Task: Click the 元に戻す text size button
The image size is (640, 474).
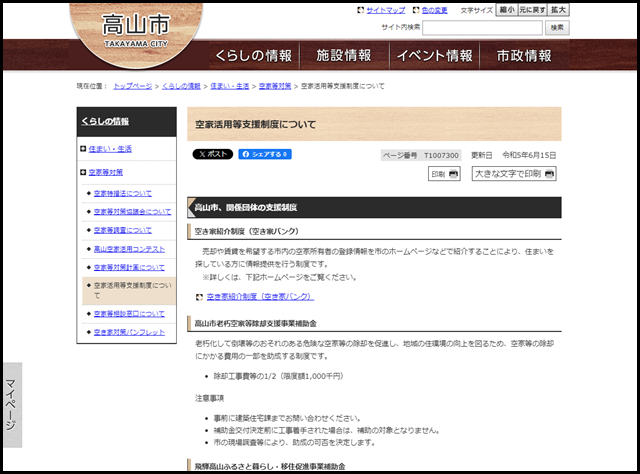Action: [x=532, y=10]
